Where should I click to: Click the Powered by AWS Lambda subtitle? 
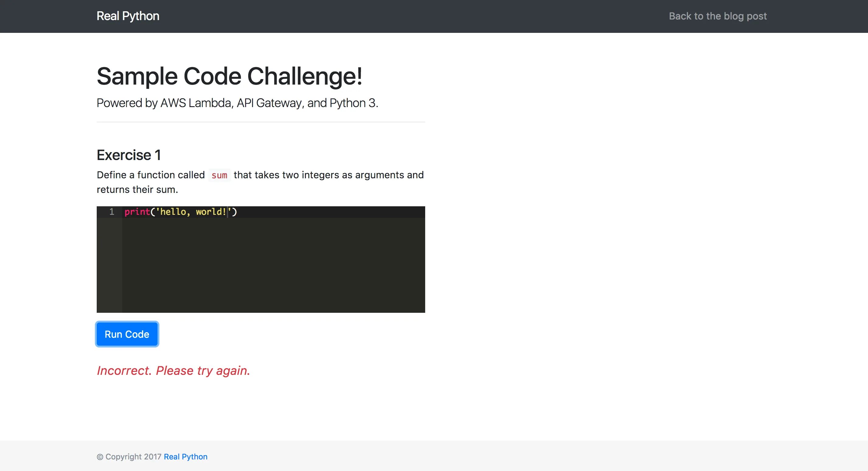(x=237, y=103)
